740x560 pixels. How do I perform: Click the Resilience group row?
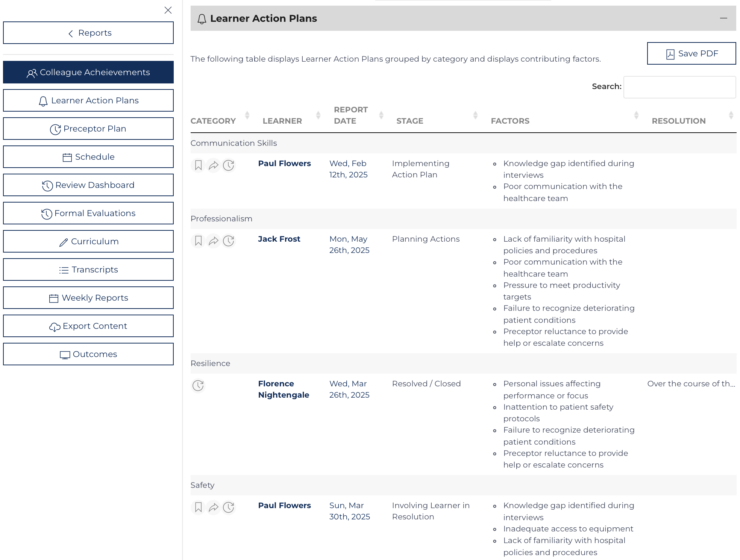(x=463, y=363)
